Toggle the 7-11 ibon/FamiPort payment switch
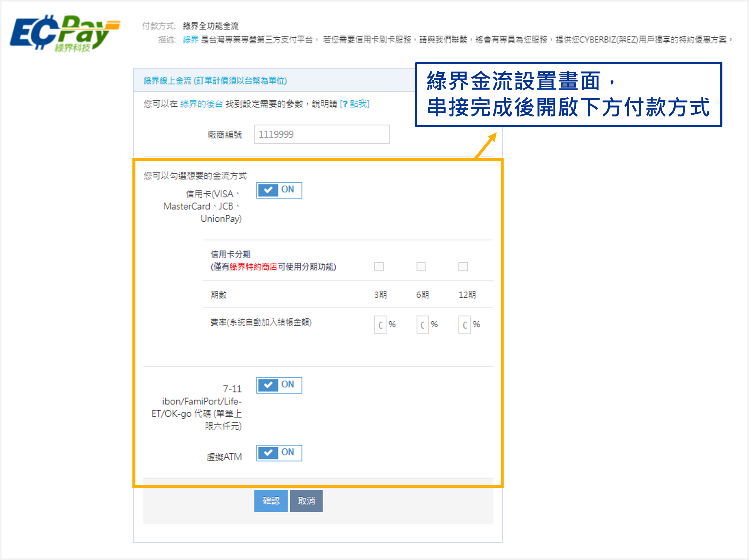 [x=279, y=385]
